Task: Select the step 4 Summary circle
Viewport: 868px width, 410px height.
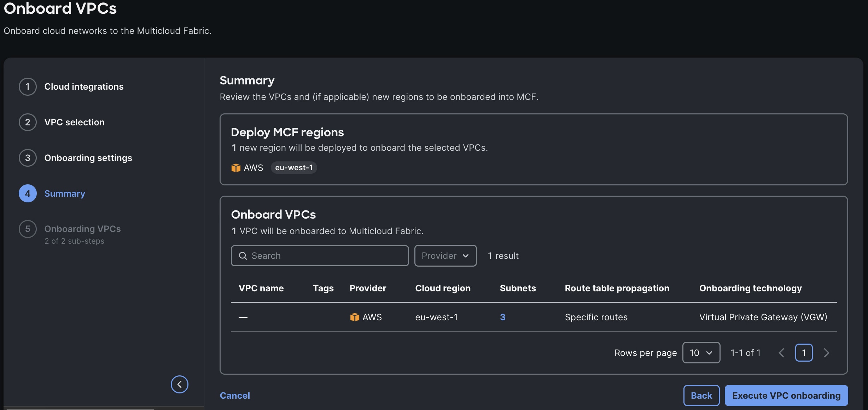Action: pyautogui.click(x=28, y=194)
